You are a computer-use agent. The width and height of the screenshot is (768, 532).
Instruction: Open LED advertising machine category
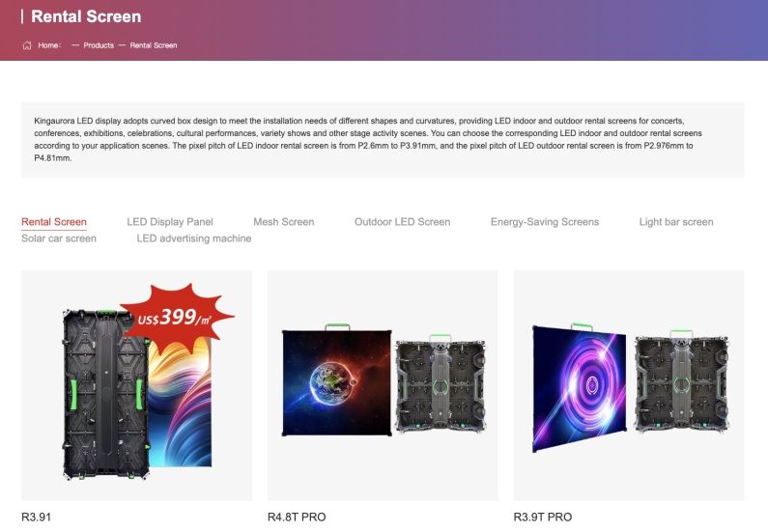pos(194,238)
